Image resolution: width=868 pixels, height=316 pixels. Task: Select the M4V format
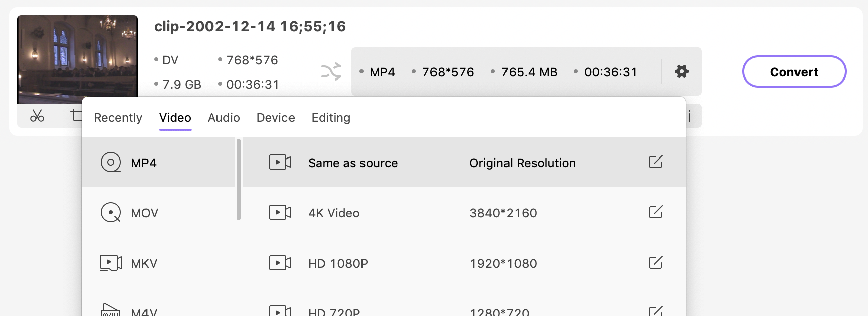coord(143,311)
